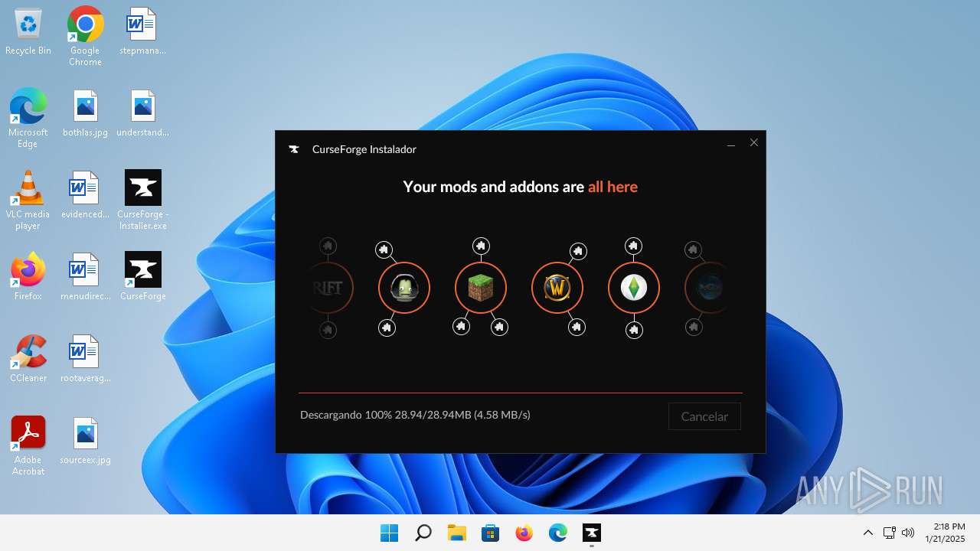The height and width of the screenshot is (551, 980).
Task: Select the sourceex.jpg image file
Action: pos(85,442)
